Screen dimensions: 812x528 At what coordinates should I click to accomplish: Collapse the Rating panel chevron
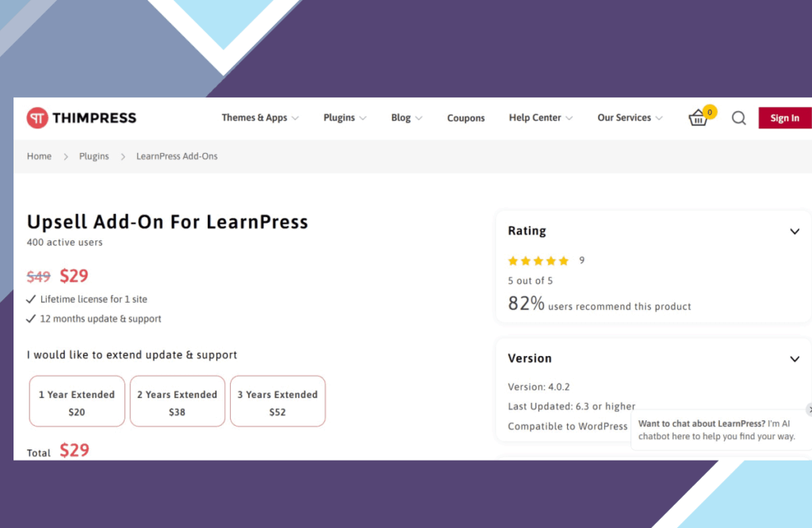(x=795, y=231)
